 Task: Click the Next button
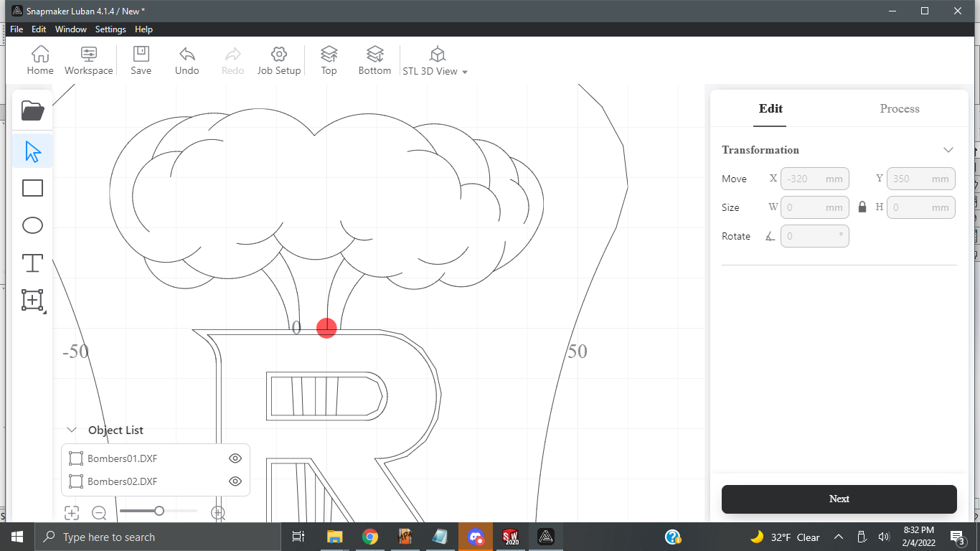point(839,499)
